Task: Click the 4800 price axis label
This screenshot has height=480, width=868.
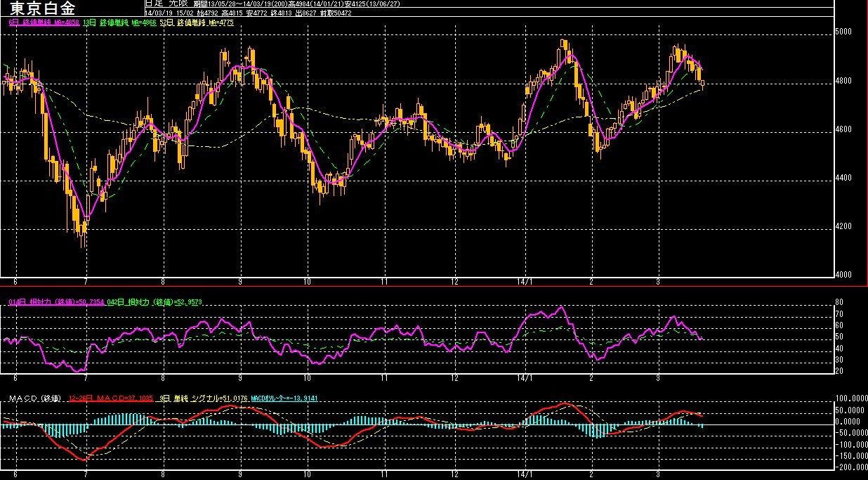Action: 845,82
